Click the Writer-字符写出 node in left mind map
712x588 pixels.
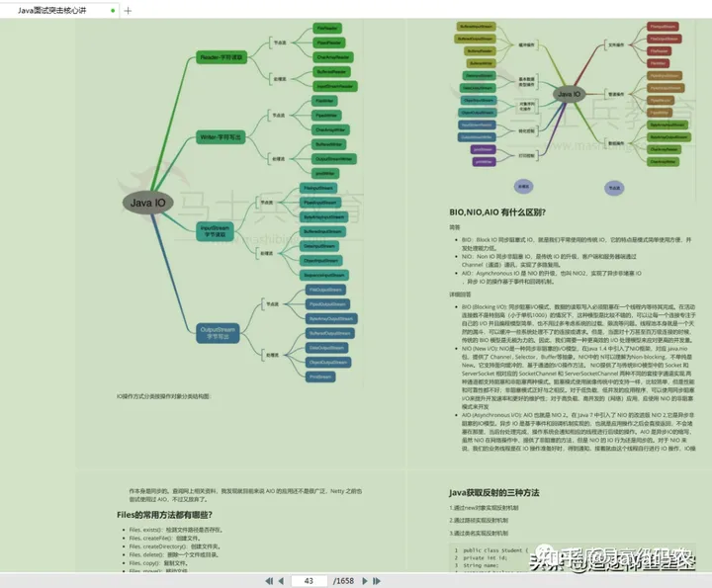click(x=221, y=137)
